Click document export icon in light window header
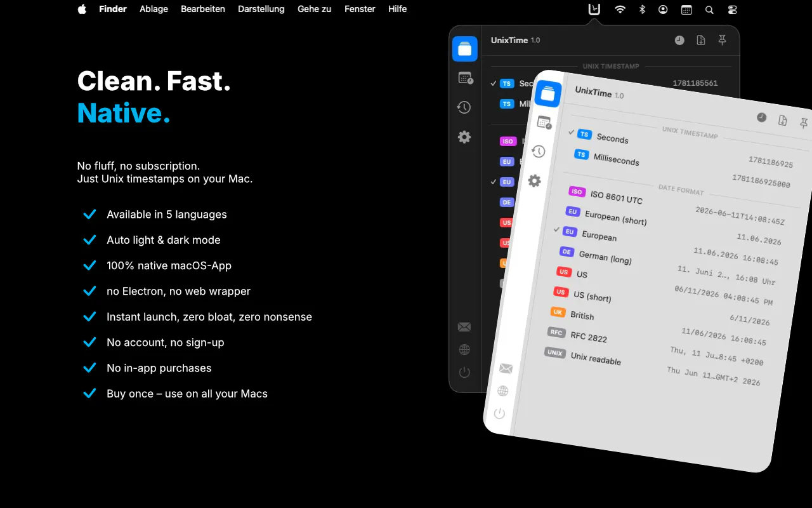The width and height of the screenshot is (812, 508). pos(783,121)
